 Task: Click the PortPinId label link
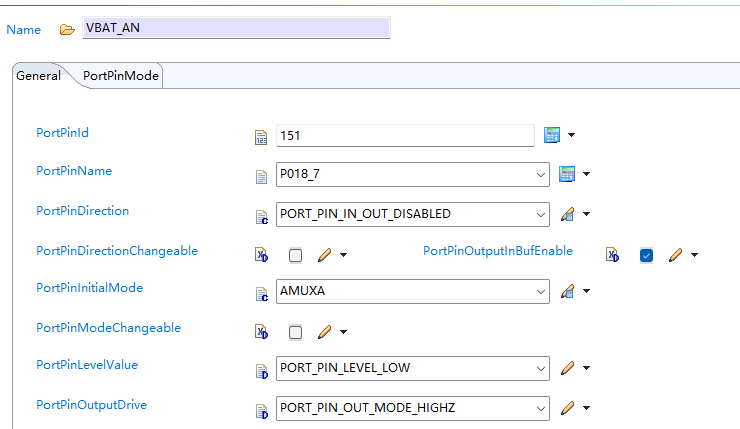[x=62, y=133]
